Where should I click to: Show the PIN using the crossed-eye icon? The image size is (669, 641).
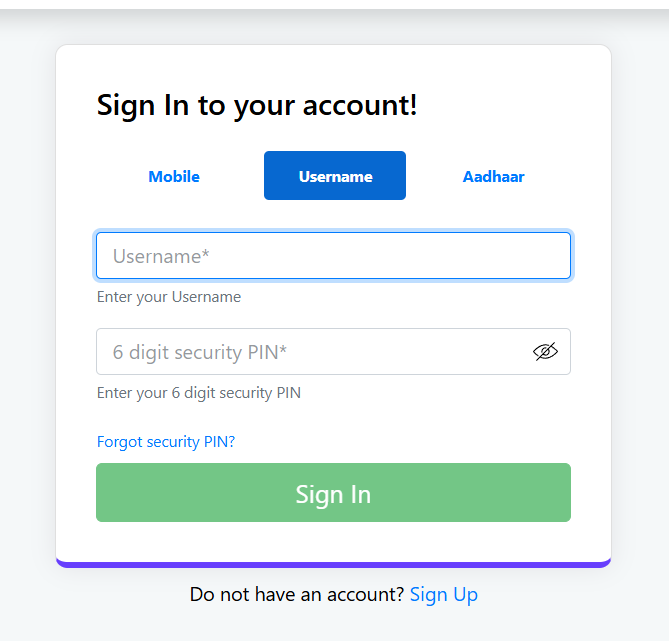click(545, 352)
